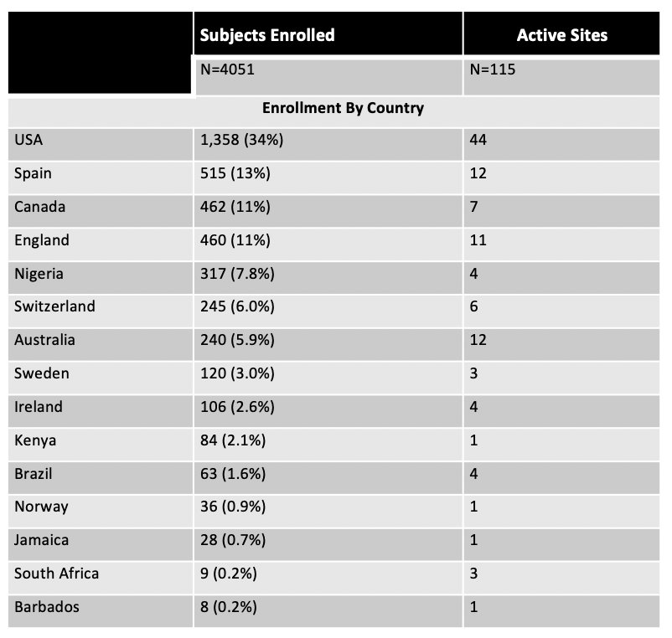Viewport: 672px width, 638px height.
Task: Select the N=115 total sites cell
Action: pyautogui.click(x=561, y=77)
